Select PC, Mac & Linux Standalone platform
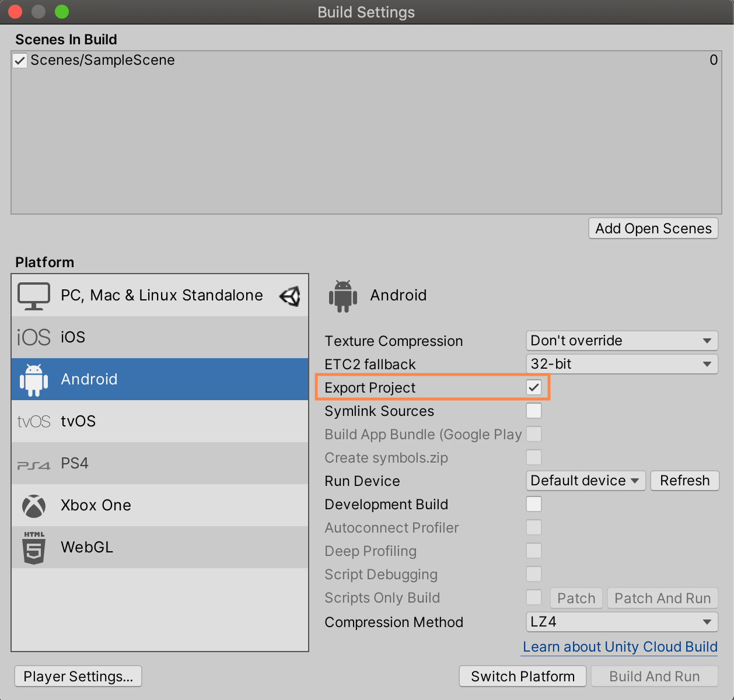Viewport: 734px width, 700px height. click(160, 295)
